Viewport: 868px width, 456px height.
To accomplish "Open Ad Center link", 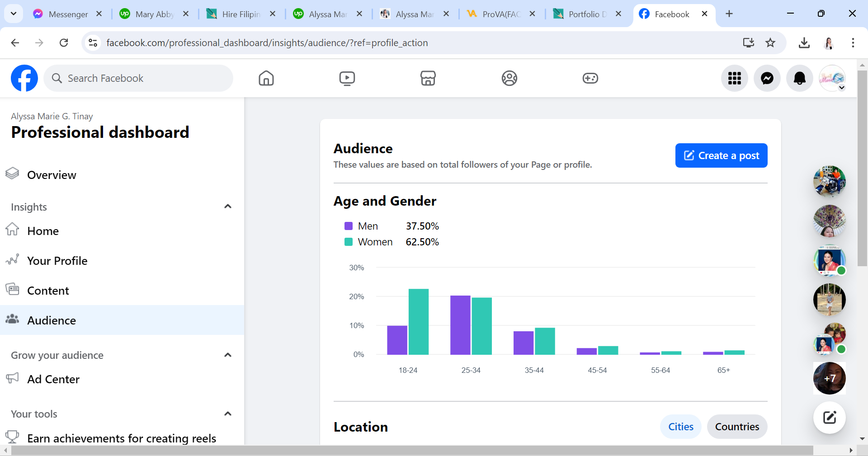I will click(x=53, y=379).
